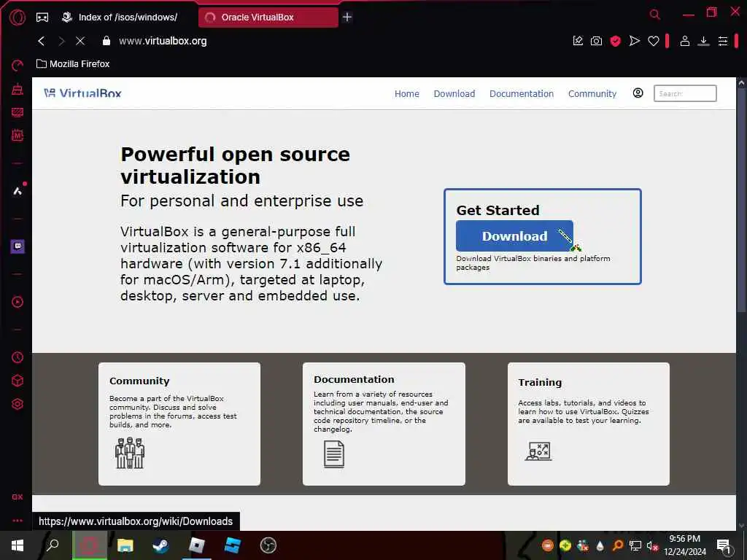Open the profile account icon in the toolbar
The image size is (747, 560).
tap(684, 41)
